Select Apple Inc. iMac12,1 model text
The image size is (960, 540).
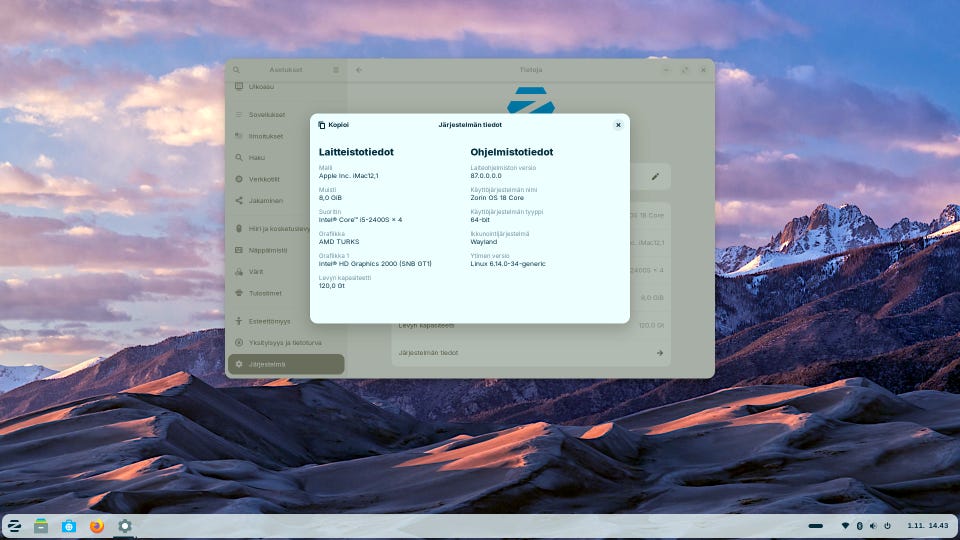(348, 176)
